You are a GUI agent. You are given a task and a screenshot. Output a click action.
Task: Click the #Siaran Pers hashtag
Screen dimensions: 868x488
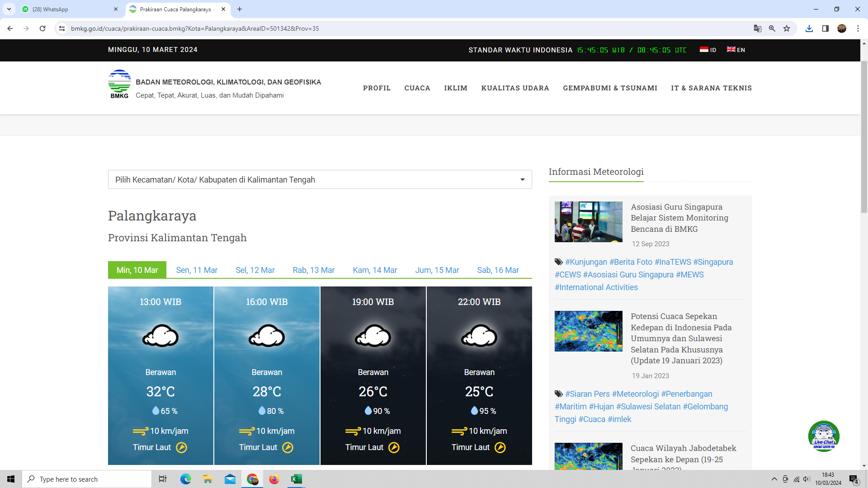pyautogui.click(x=587, y=394)
